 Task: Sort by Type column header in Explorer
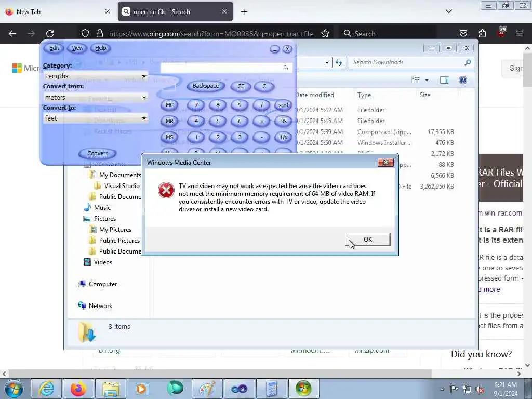tap(364, 96)
